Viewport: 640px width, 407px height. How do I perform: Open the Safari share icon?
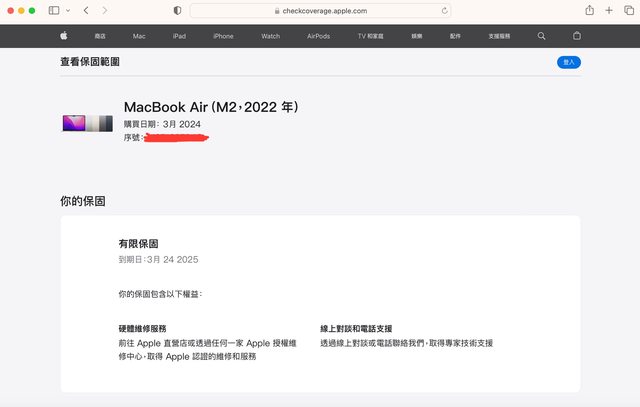[589, 10]
